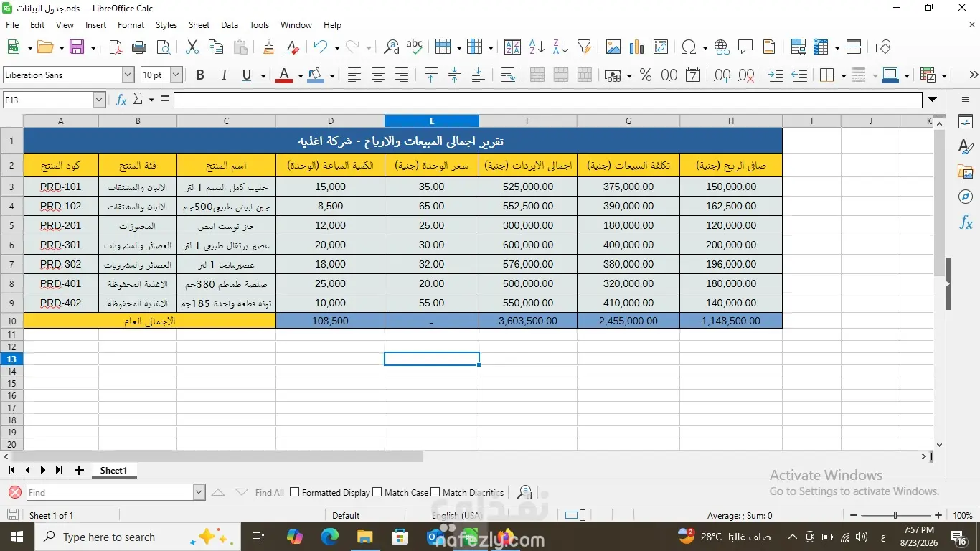Click the Undo arrow icon

tap(321, 47)
